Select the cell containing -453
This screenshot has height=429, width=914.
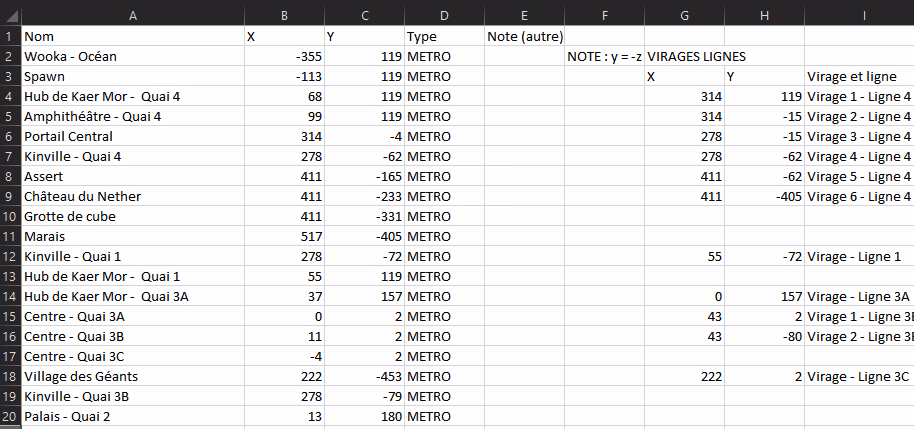coord(364,376)
